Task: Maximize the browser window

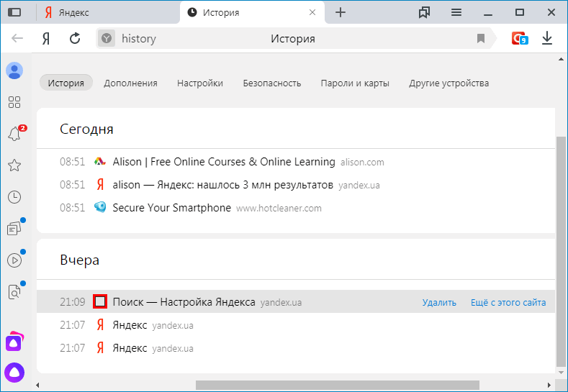Action: point(520,12)
